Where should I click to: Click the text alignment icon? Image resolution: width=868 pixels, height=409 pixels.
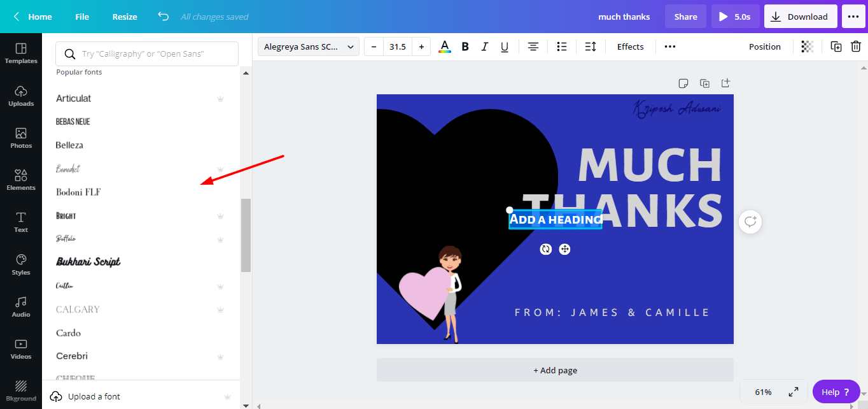(533, 47)
